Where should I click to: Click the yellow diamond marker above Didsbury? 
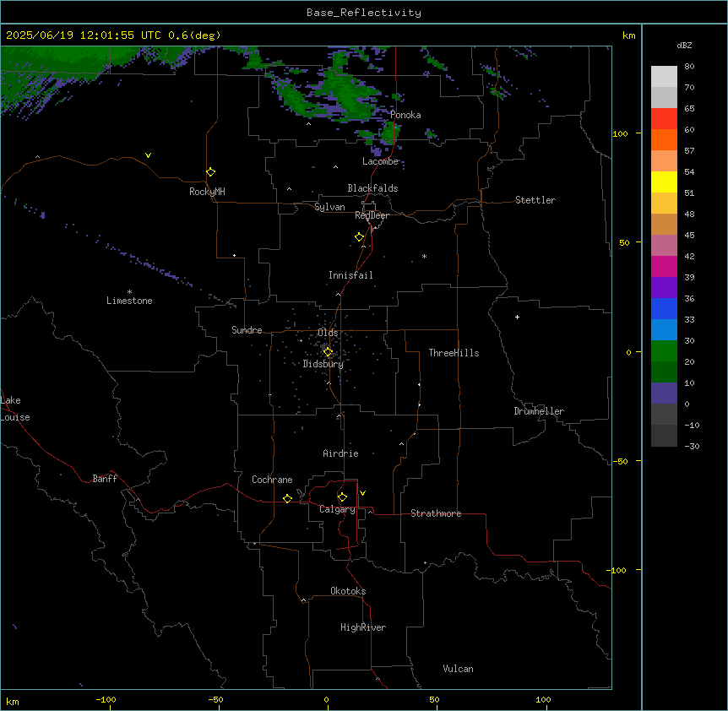tap(328, 352)
